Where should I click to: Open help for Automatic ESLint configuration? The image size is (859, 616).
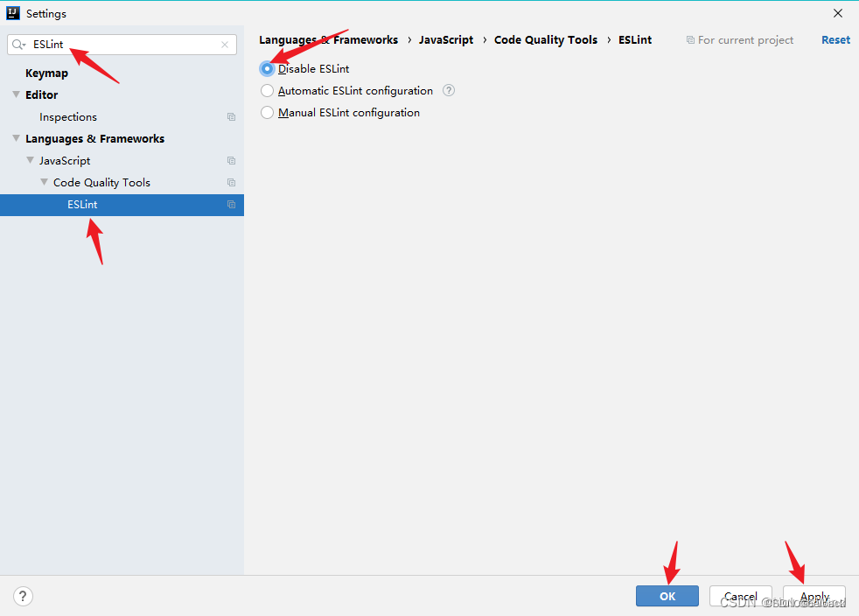(x=449, y=90)
